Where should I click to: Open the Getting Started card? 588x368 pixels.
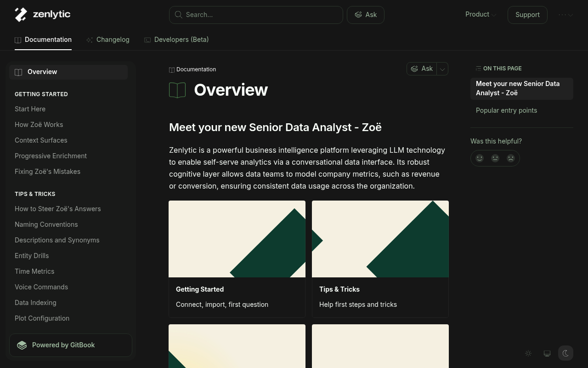[x=237, y=259]
